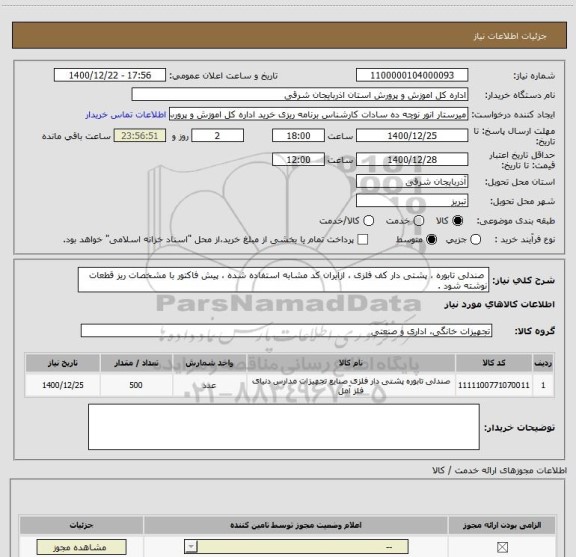Tick the اسناد خزانه اسلامی payment checkbox
This screenshot has height=557, width=576.
click(x=363, y=240)
